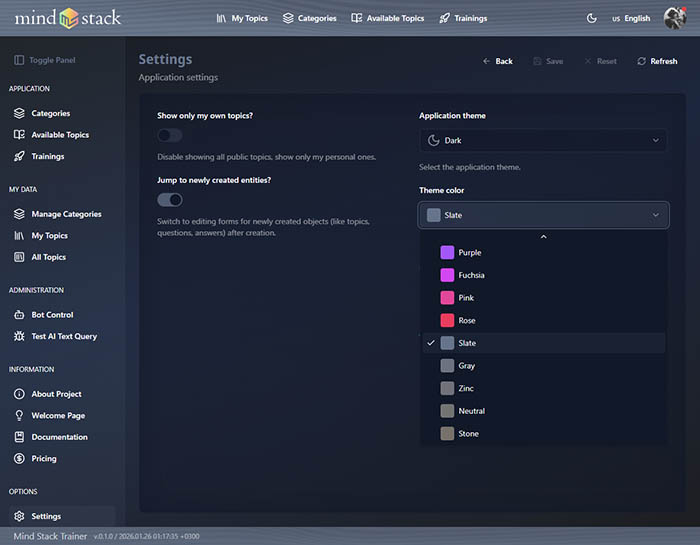
Task: Click the Application theme dropdown chevron
Action: point(655,140)
